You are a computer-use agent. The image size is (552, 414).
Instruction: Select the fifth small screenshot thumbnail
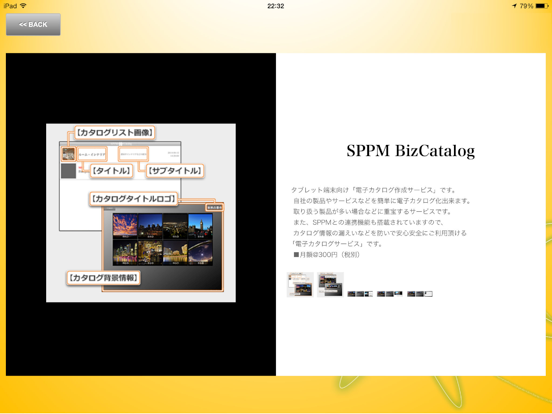(420, 294)
